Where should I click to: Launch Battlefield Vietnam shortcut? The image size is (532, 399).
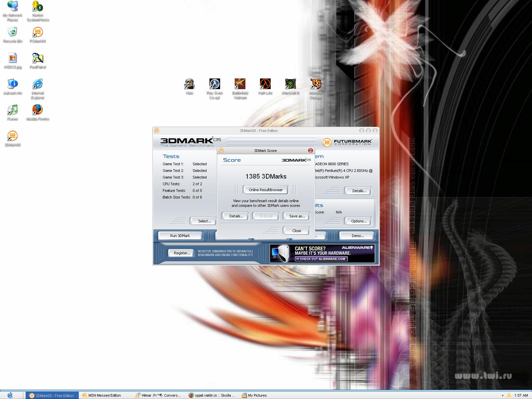point(240,84)
